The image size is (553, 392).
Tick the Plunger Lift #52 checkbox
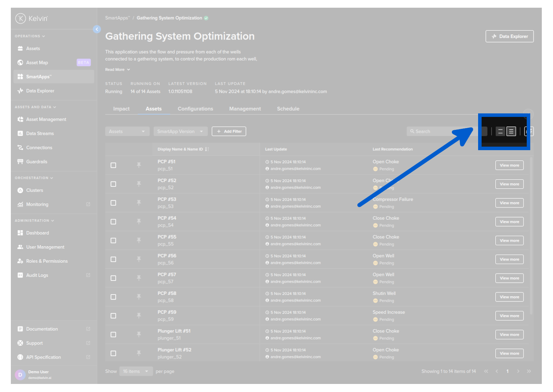pyautogui.click(x=113, y=353)
